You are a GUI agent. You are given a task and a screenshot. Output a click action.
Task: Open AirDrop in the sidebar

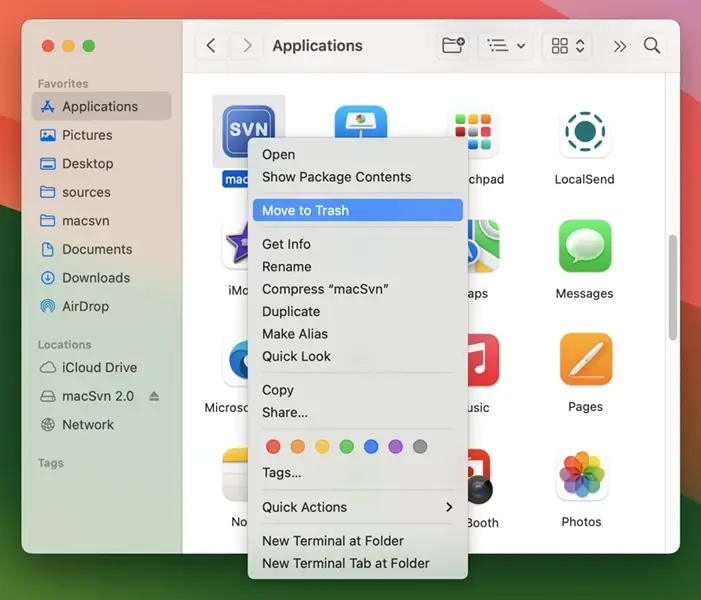pos(101,307)
